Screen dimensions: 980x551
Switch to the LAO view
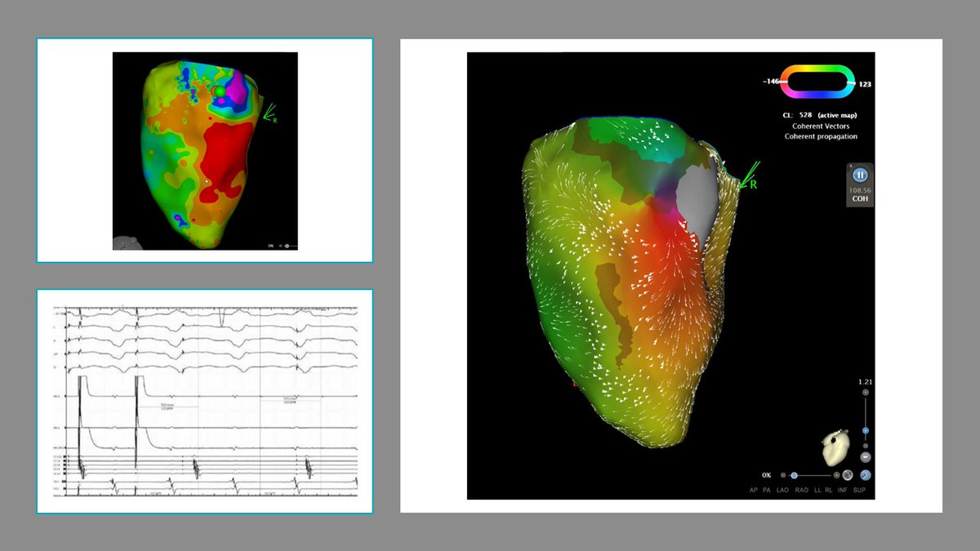(x=782, y=490)
